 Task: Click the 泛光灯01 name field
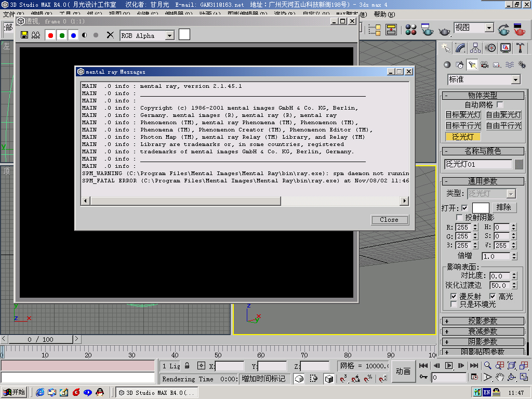coord(478,164)
